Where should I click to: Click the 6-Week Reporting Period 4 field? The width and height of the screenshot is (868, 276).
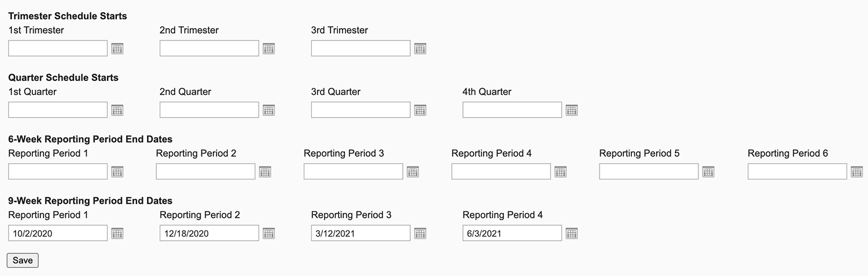(x=501, y=172)
